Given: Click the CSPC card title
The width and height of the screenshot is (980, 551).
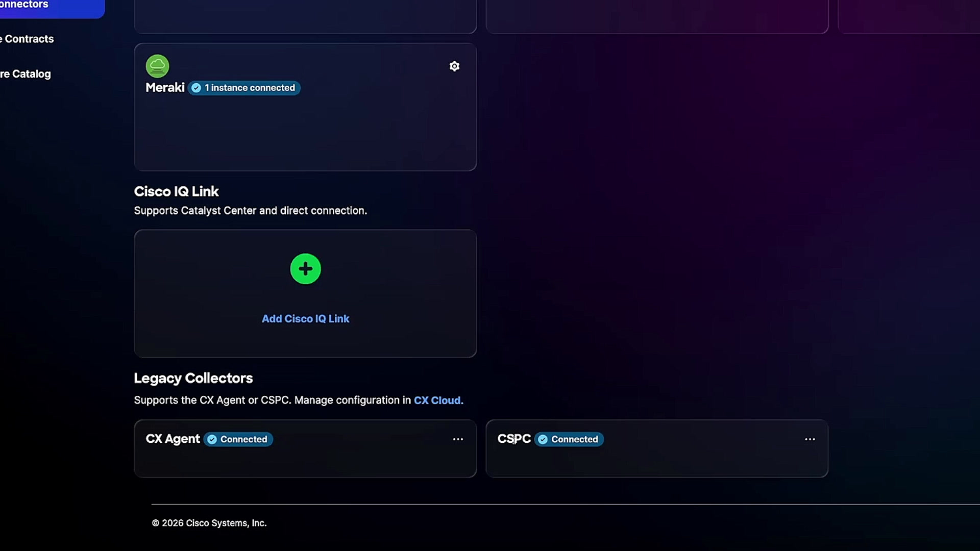Looking at the screenshot, I should pyautogui.click(x=514, y=439).
